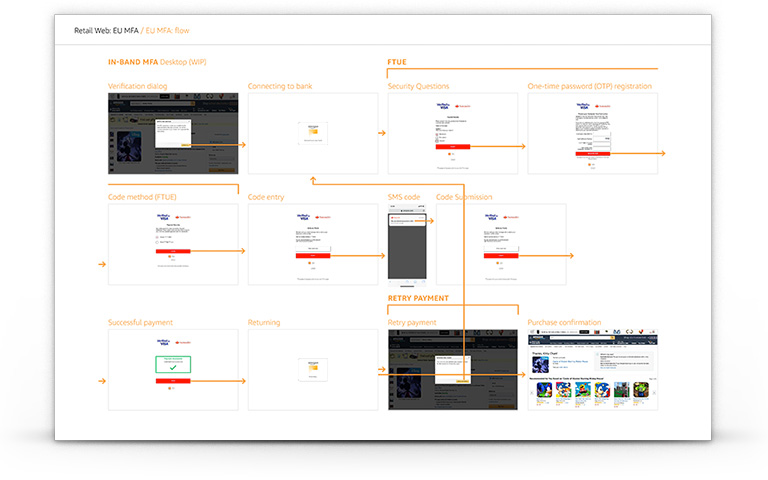Select first radio option in Code method screen
Screen dimensions: 768x480
click(x=157, y=237)
